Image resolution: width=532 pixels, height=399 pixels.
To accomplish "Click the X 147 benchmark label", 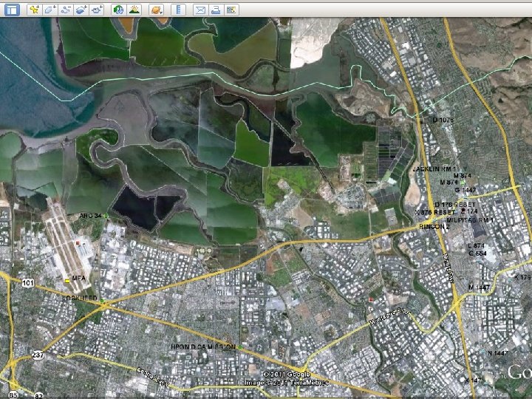I will [473, 381].
